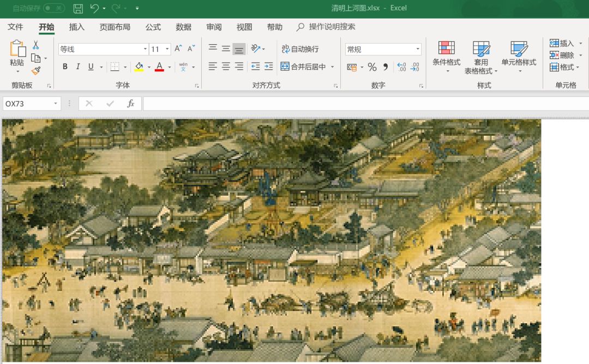The height and width of the screenshot is (364, 589).
Task: Click the increase indent icon
Action: click(x=268, y=66)
